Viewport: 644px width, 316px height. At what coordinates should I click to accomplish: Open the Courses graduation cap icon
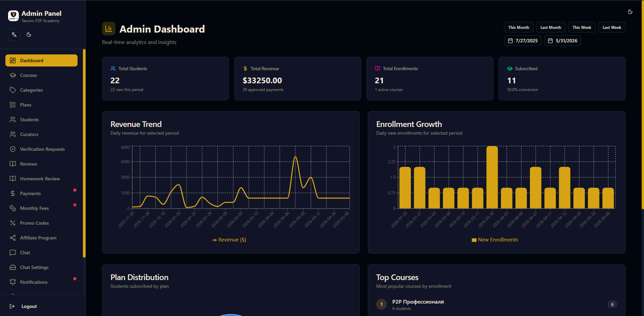[x=13, y=75]
